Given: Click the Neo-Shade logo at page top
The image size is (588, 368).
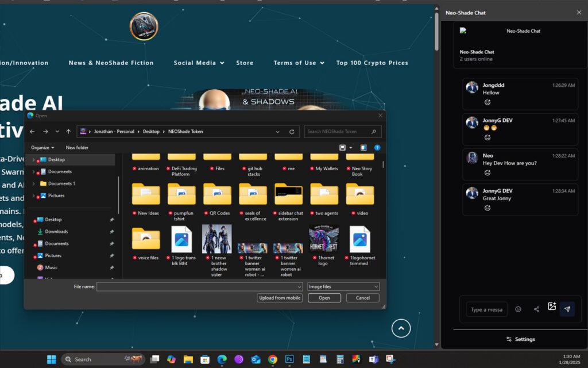Looking at the screenshot, I should (x=144, y=26).
